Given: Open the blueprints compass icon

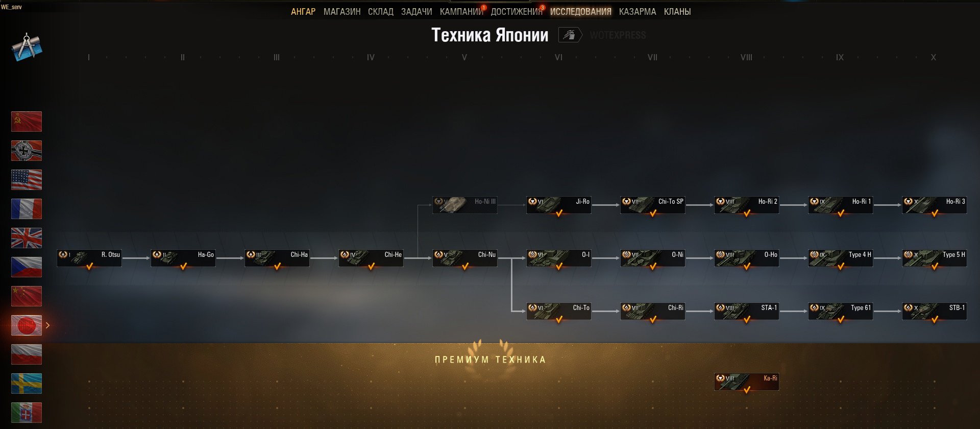Looking at the screenshot, I should 27,47.
